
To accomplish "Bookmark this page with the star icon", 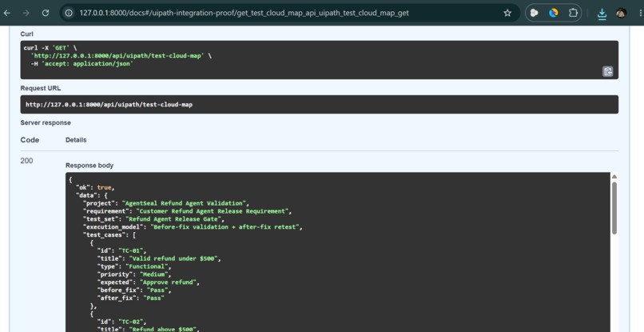I will [507, 13].
